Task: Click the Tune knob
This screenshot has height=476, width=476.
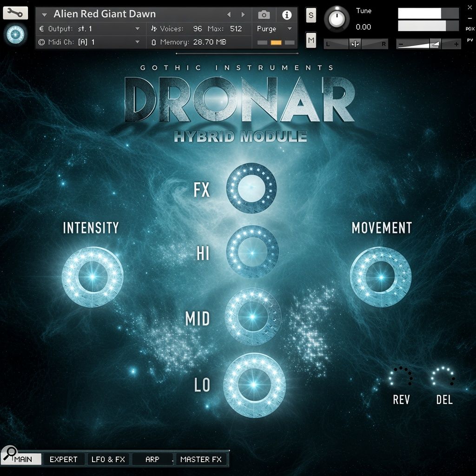Action: pos(337,19)
